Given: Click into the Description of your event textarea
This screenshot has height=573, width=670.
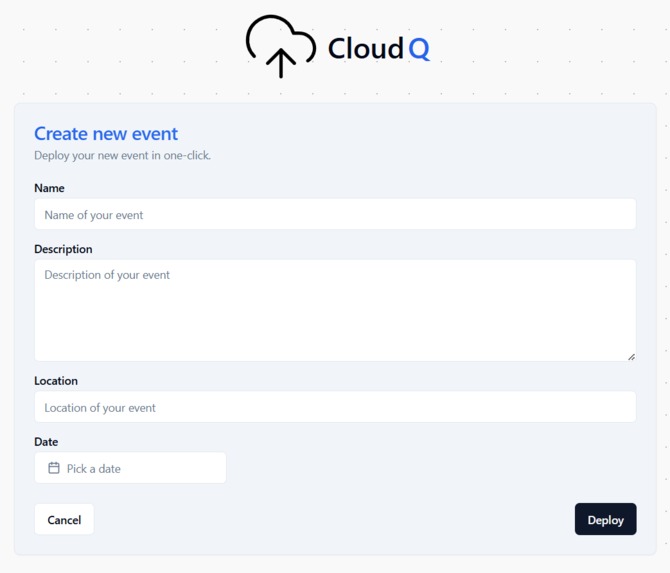Looking at the screenshot, I should click(335, 311).
